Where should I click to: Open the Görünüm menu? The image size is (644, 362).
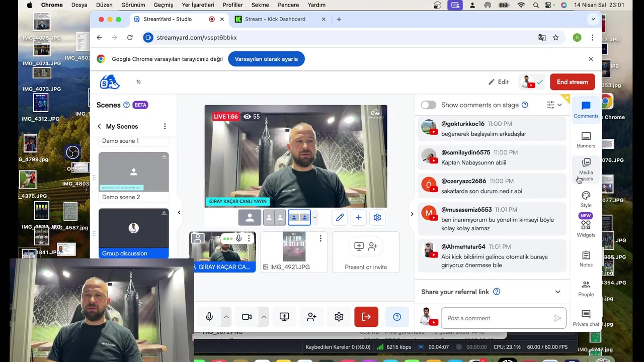[133, 5]
